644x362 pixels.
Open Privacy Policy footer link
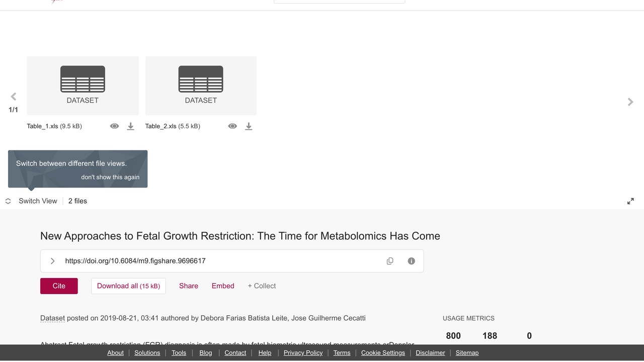pos(303,353)
